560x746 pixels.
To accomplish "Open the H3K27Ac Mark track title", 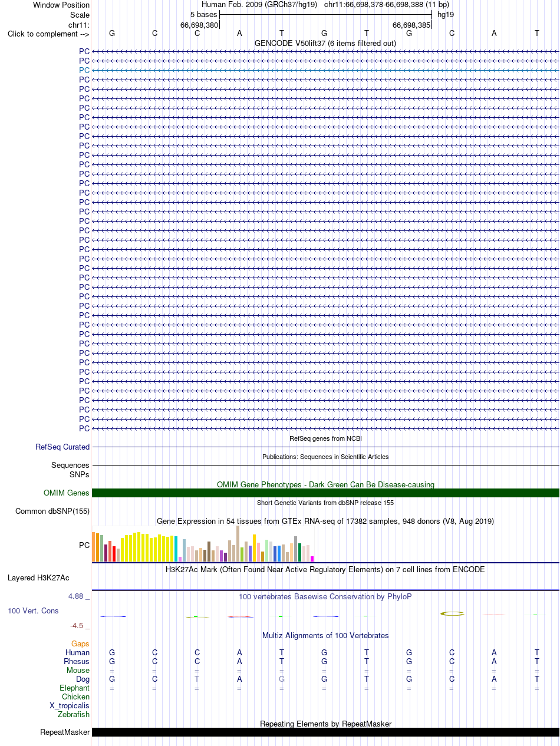I will coord(325,570).
